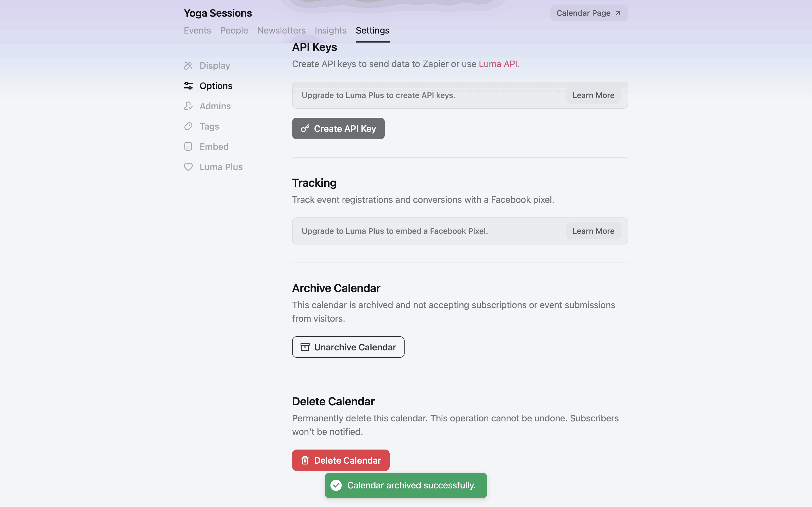
Task: Click the Luma Plus heart icon
Action: point(188,167)
